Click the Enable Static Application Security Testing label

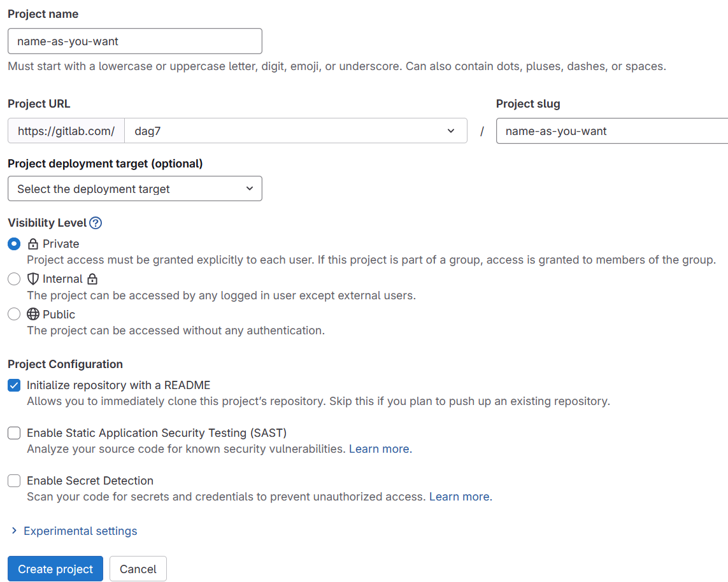click(157, 433)
